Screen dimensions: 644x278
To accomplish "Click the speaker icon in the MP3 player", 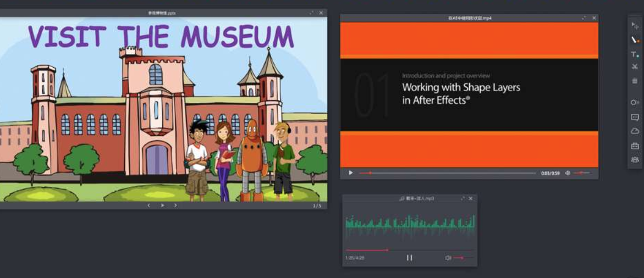I will 448,257.
